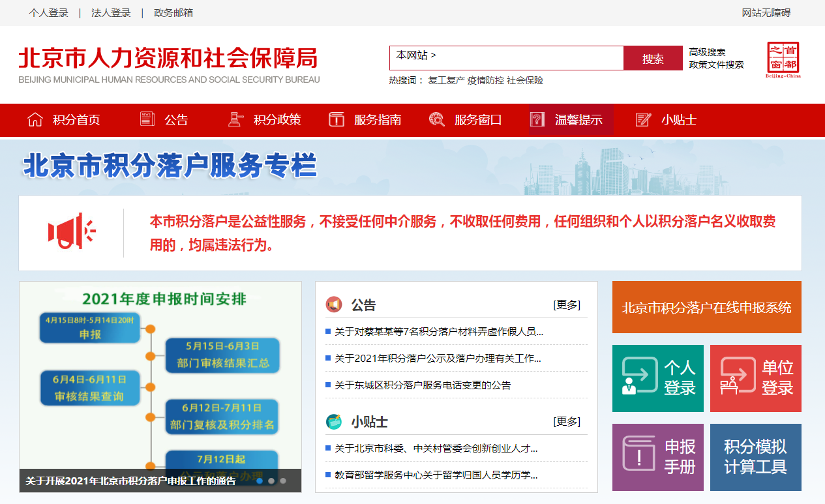
Task: Click the guide icon beside 服务指南
Action: (336, 119)
